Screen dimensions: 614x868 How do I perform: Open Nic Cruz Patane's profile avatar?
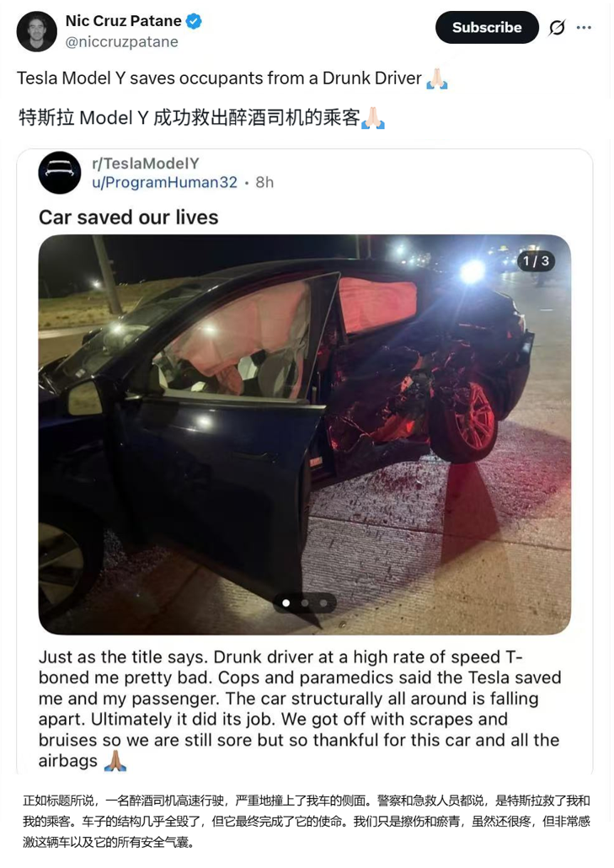click(37, 31)
